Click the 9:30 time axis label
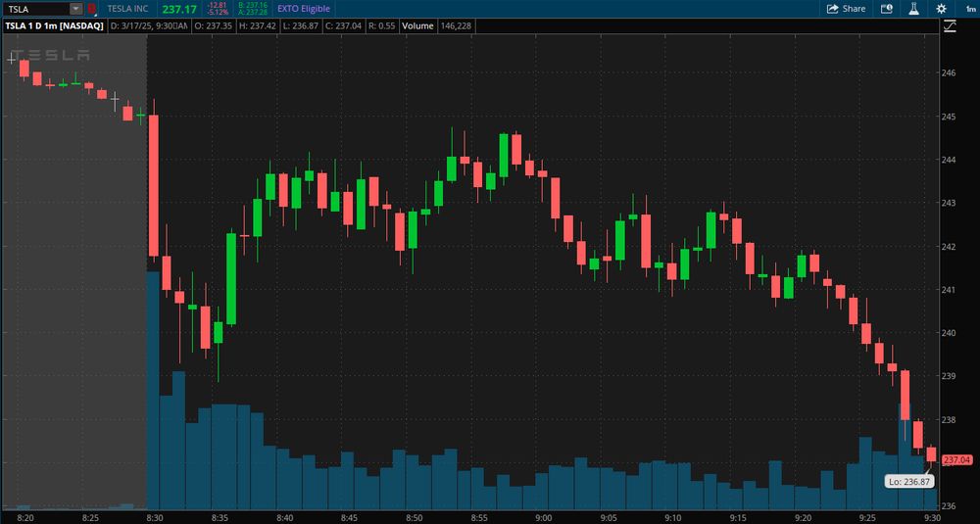Viewport: 980px width, 524px height. point(932,518)
